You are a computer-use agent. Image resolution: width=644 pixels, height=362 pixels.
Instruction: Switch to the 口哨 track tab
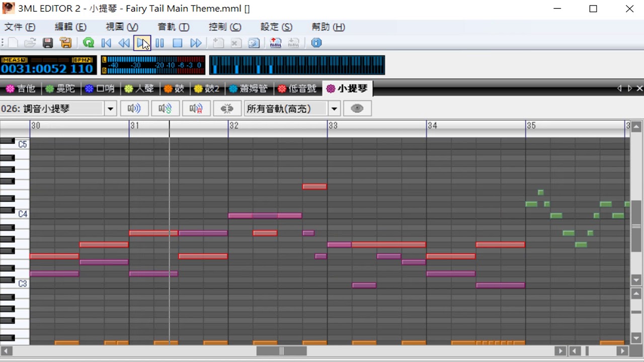(x=100, y=89)
